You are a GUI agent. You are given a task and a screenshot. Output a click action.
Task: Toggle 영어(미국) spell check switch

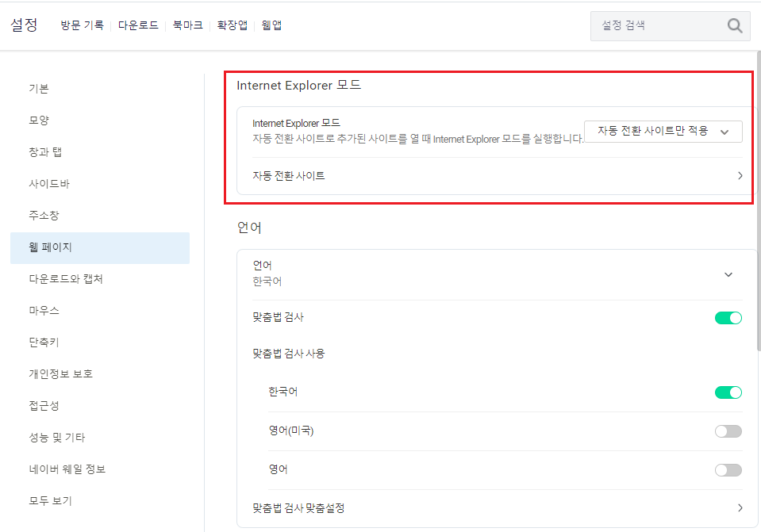728,431
